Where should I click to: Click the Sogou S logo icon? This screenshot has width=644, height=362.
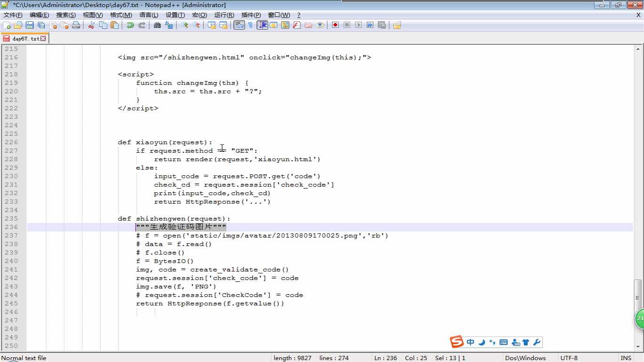pos(457,342)
